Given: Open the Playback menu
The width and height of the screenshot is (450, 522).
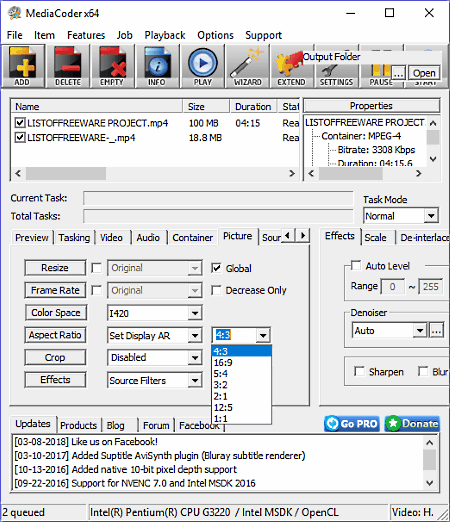Looking at the screenshot, I should click(165, 35).
